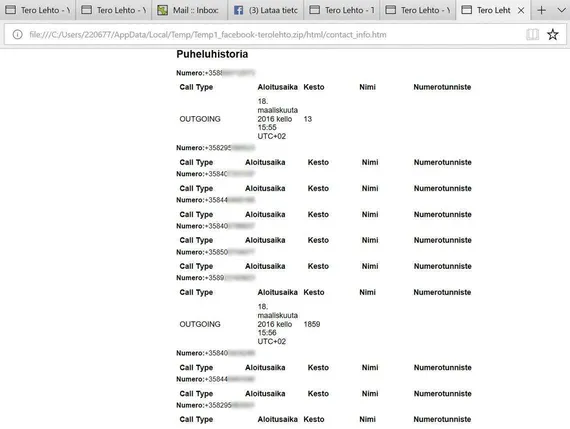Close the active Tero Leht tab
The image size is (570, 429).
pos(521,11)
